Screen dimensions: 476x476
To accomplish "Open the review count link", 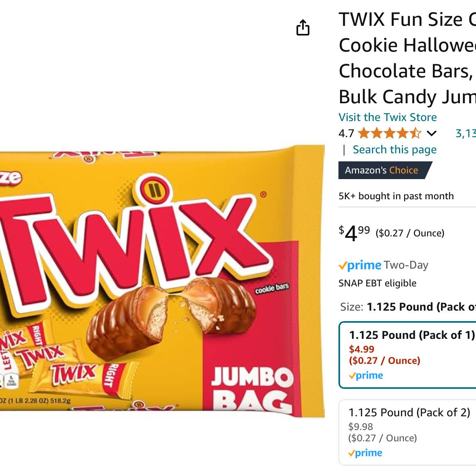I will pos(466,133).
